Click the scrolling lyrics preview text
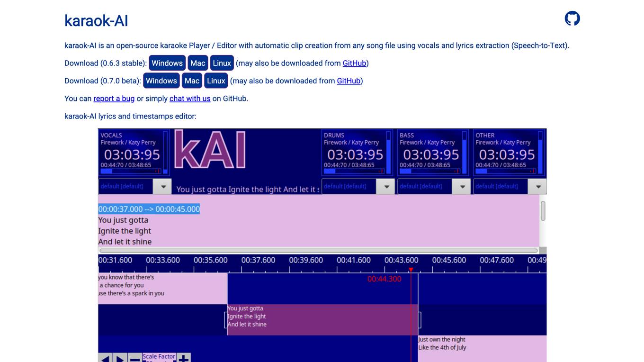The width and height of the screenshot is (644, 362). (x=248, y=189)
